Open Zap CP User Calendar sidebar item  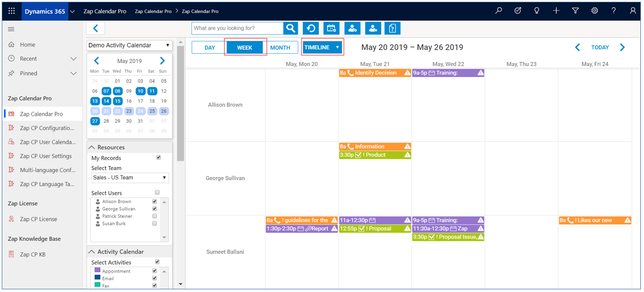pyautogui.click(x=48, y=142)
